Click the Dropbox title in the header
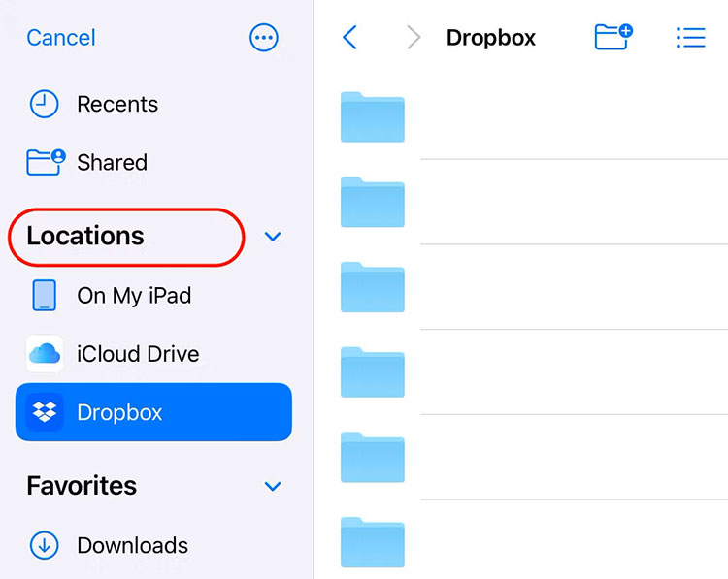 (491, 38)
